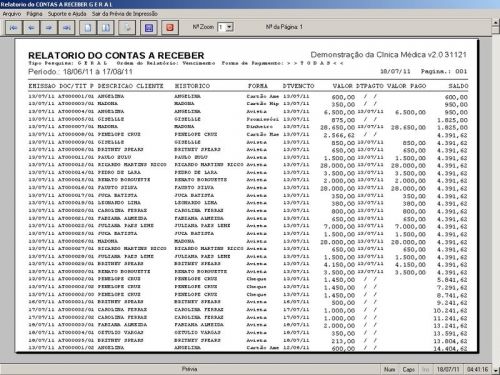Open the Nº Zoom dropdown arrow
Image resolution: width=500 pixels, height=375 pixels.
[x=229, y=27]
